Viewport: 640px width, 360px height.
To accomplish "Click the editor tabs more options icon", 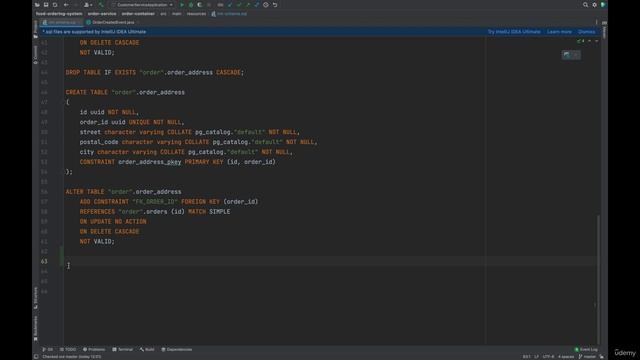I will point(596,22).
